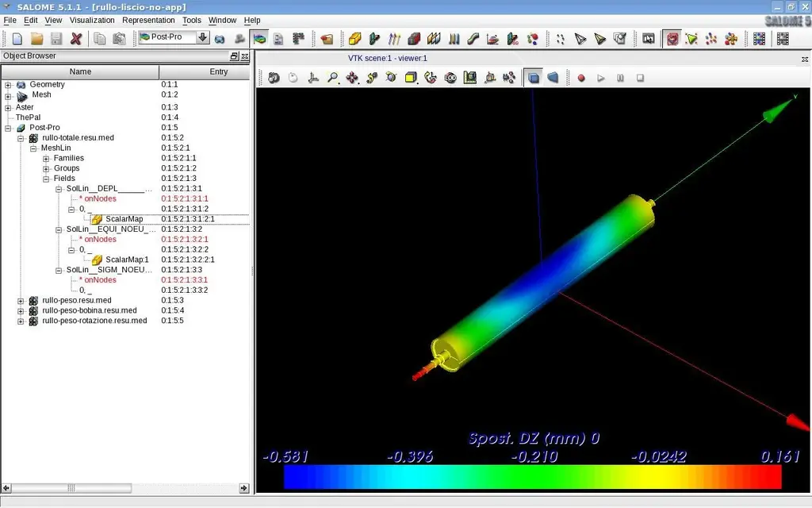Open the View menu
Screen dimensions: 812x508
click(x=53, y=20)
